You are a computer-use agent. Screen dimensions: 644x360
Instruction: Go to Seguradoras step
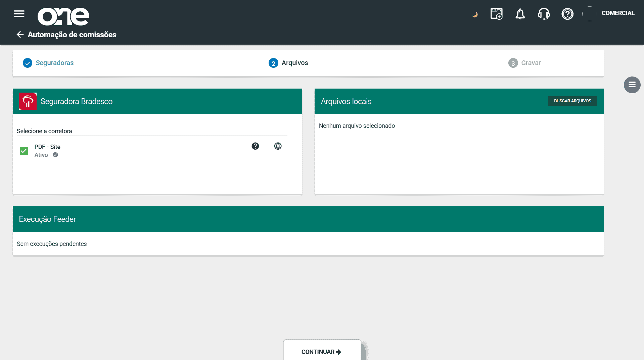[54, 63]
